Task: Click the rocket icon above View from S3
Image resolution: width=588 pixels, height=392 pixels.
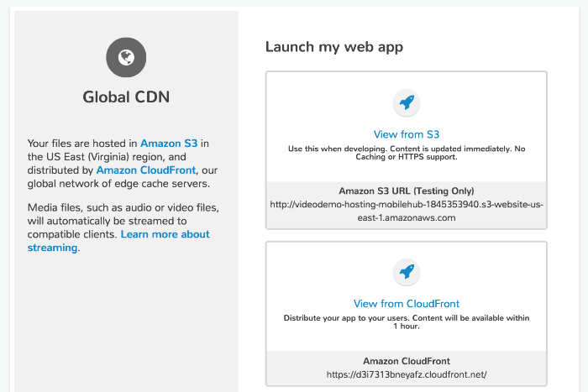Action: (x=407, y=102)
